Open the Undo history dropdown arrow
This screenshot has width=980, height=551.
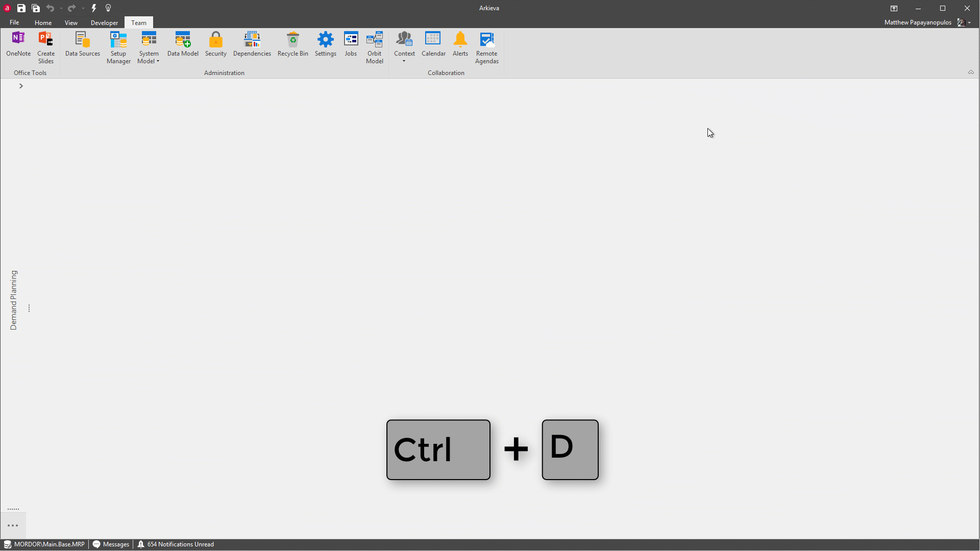[x=61, y=8]
